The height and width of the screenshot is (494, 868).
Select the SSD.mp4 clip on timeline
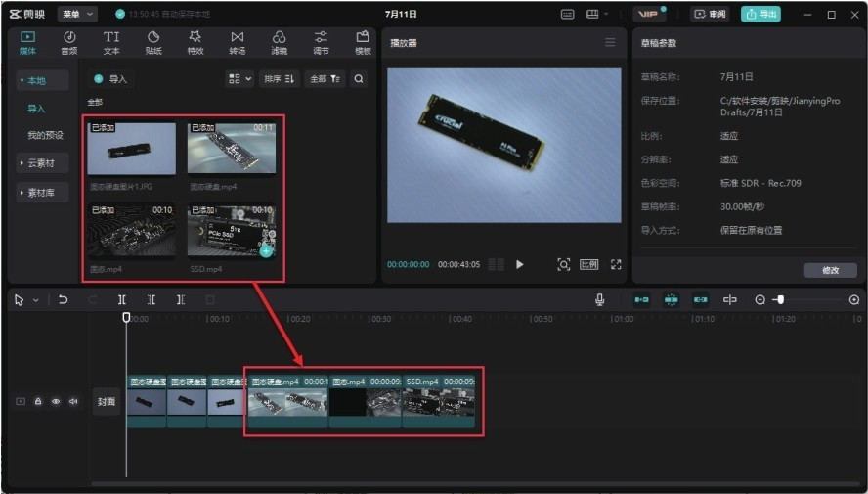(x=439, y=402)
